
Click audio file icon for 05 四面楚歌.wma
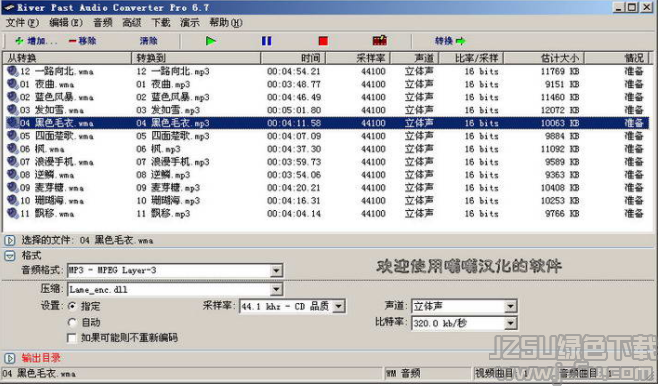tap(13, 136)
